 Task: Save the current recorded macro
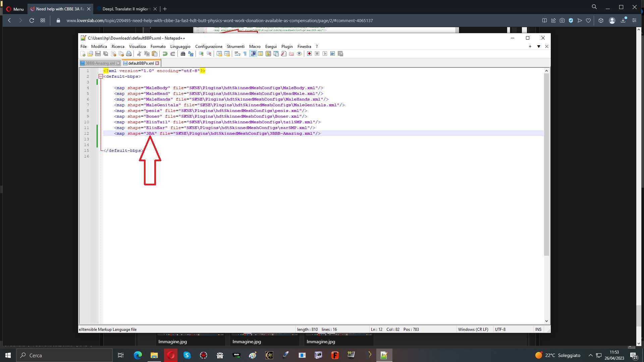pos(340,54)
